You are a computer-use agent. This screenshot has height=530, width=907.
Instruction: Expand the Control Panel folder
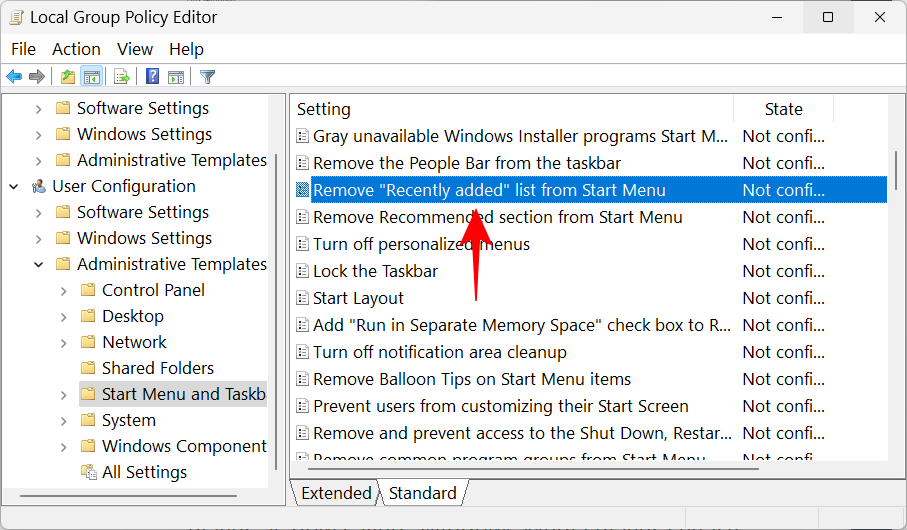pos(64,290)
